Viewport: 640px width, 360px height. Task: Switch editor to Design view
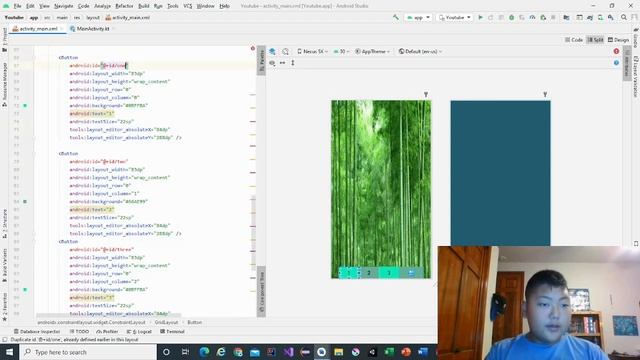618,40
